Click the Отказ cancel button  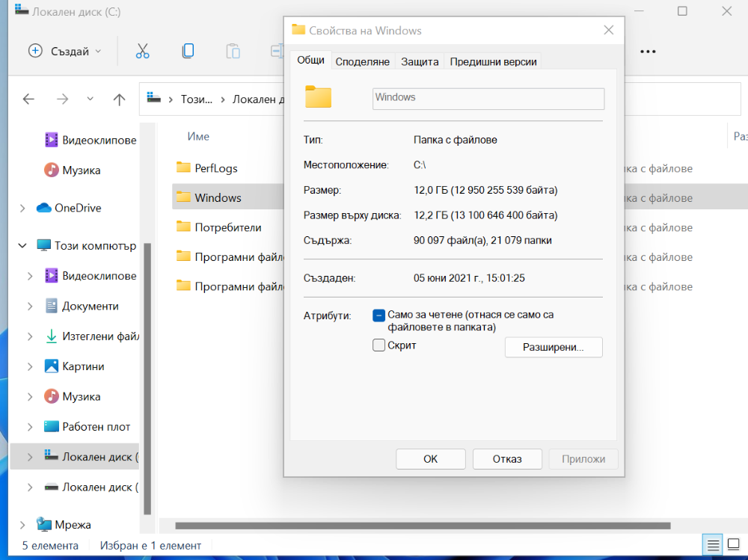pyautogui.click(x=507, y=459)
